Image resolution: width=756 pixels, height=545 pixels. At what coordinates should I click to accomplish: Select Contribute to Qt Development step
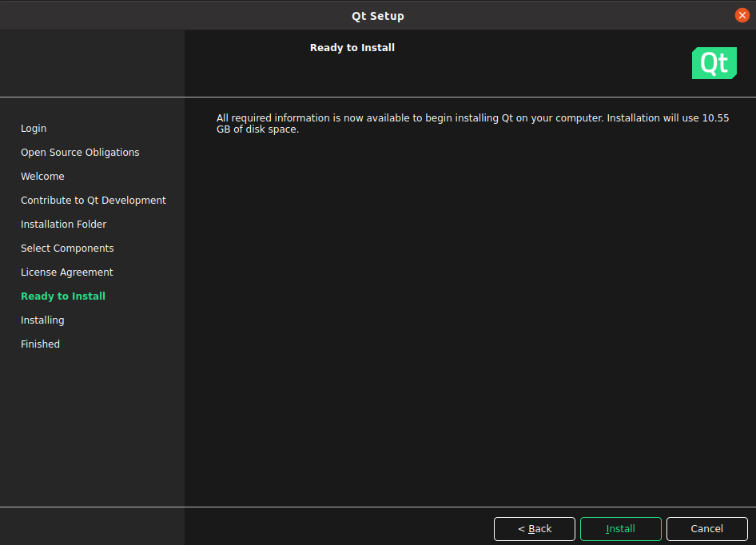click(94, 201)
